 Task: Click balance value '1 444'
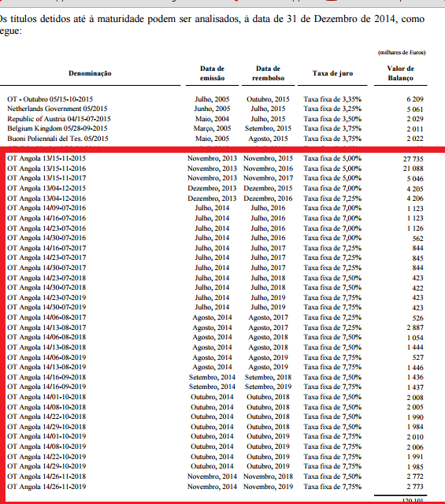point(415,347)
